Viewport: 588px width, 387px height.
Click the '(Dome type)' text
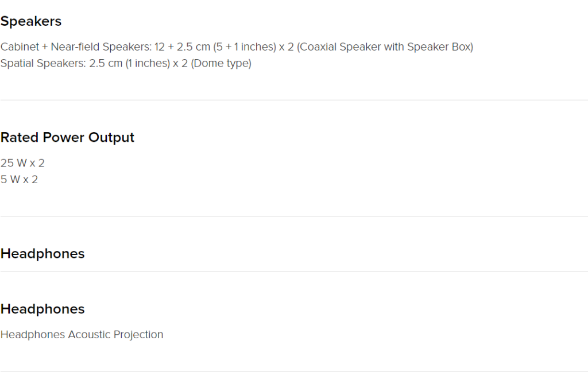(221, 63)
